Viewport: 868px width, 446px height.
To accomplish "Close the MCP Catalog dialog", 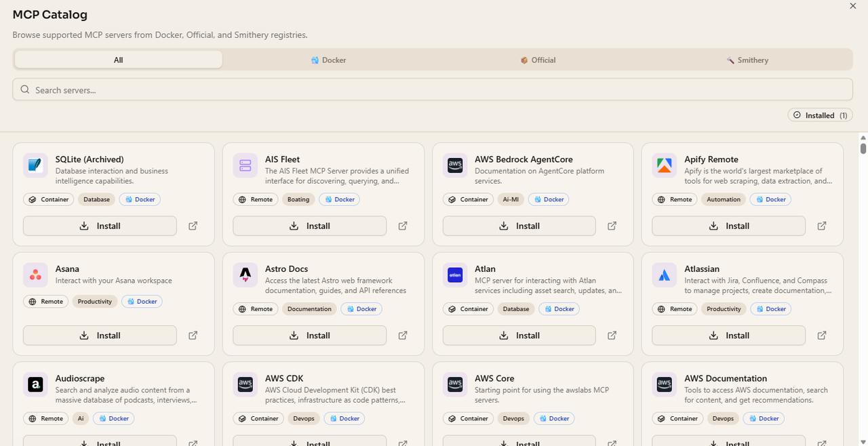I will pyautogui.click(x=853, y=6).
